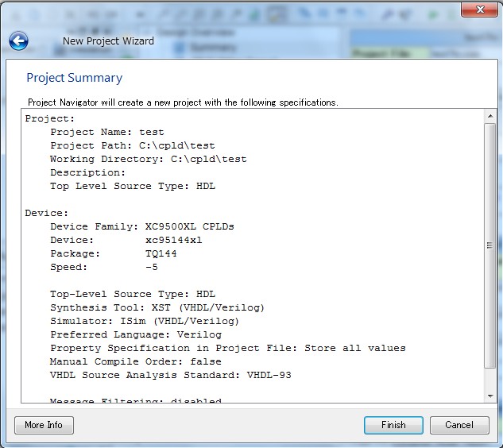Click the 'Working Directory: C:\cpld\test' line
The height and width of the screenshot is (448, 503).
(x=149, y=159)
